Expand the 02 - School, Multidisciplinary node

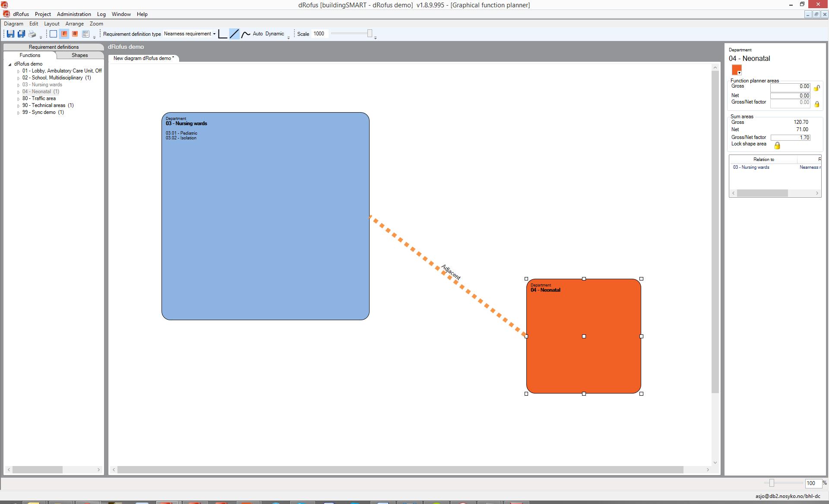click(19, 78)
